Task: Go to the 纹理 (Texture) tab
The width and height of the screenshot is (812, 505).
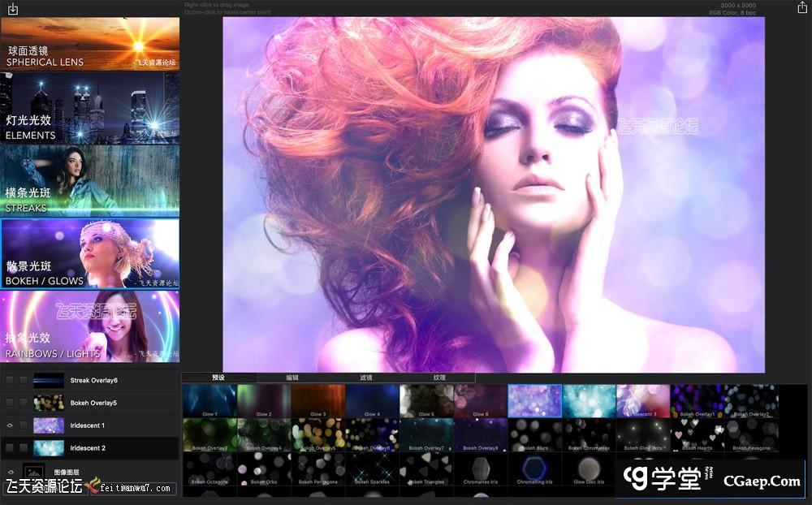Action: click(439, 378)
